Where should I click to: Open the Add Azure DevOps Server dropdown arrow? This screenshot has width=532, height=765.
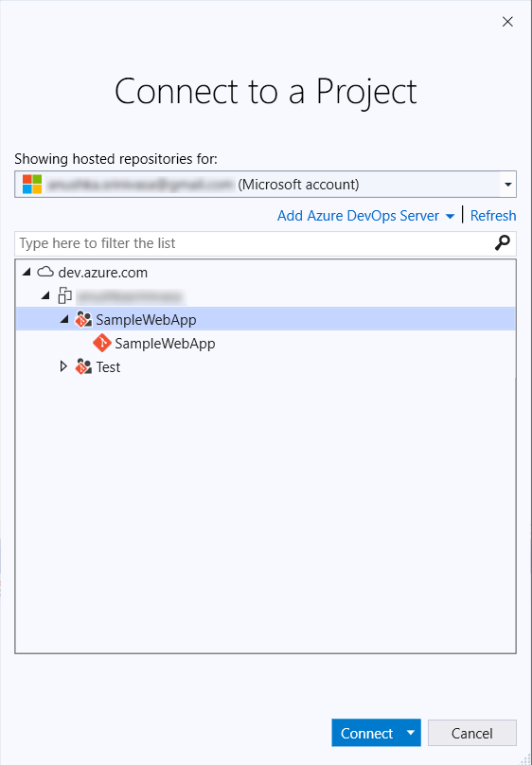[x=450, y=216]
